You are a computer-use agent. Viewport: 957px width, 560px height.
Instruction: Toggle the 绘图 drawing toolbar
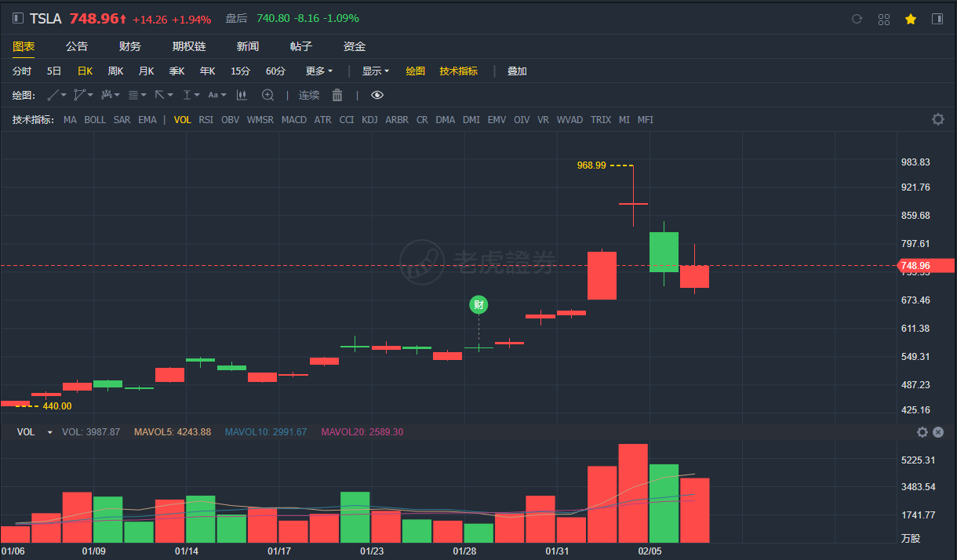tap(415, 71)
